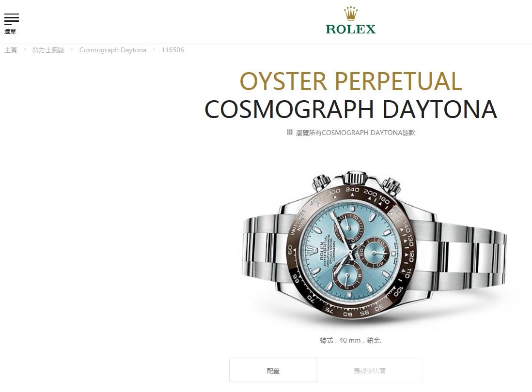Click the ROLEX wordmark in header

[351, 29]
